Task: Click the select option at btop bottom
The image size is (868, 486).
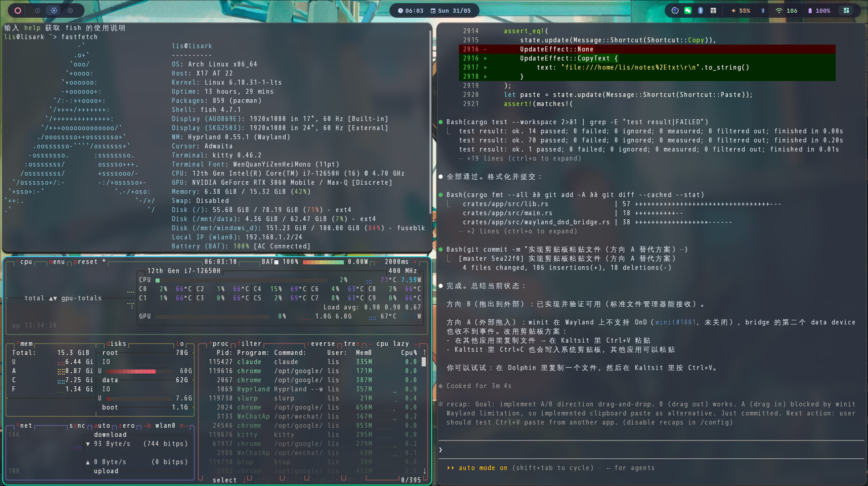Action: pyautogui.click(x=225, y=480)
